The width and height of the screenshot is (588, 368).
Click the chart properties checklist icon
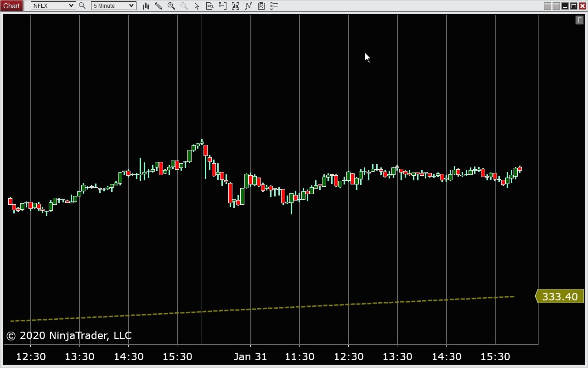tap(274, 6)
